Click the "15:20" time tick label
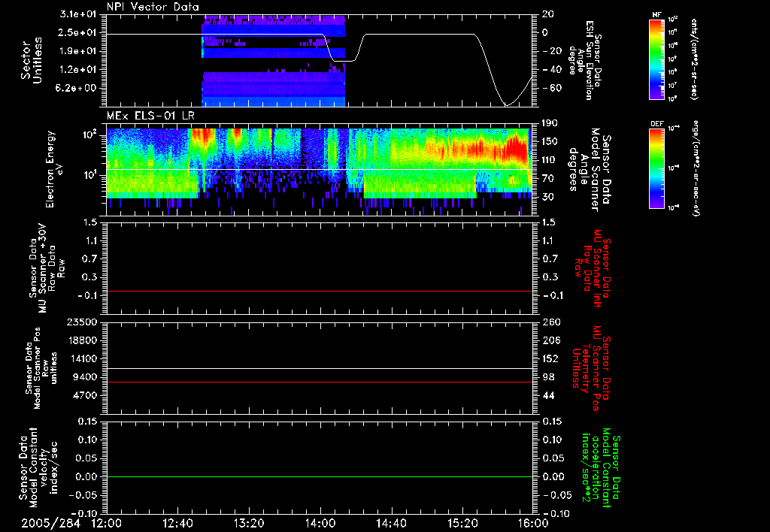Viewport: 770px width, 532px height. 462,524
